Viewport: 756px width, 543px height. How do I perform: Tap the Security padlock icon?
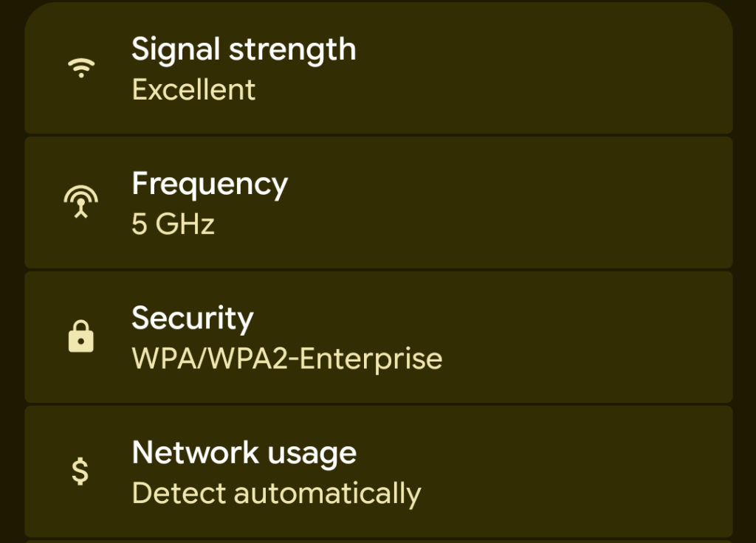coord(81,336)
